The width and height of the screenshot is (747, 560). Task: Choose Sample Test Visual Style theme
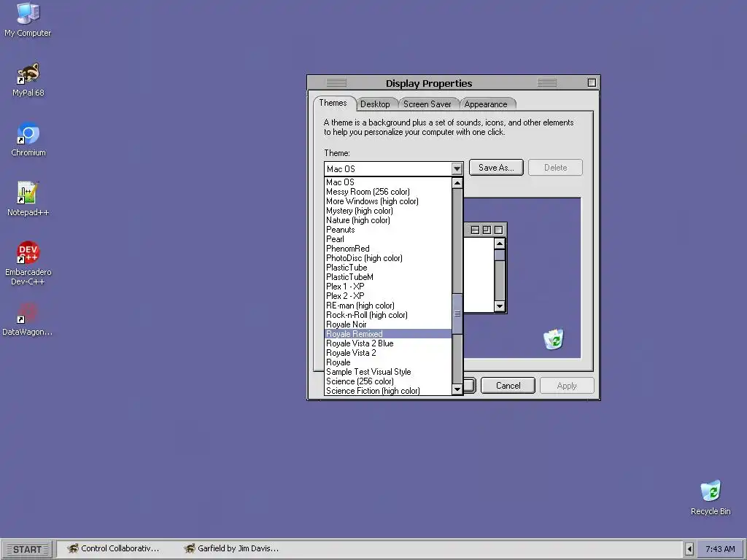388,372
